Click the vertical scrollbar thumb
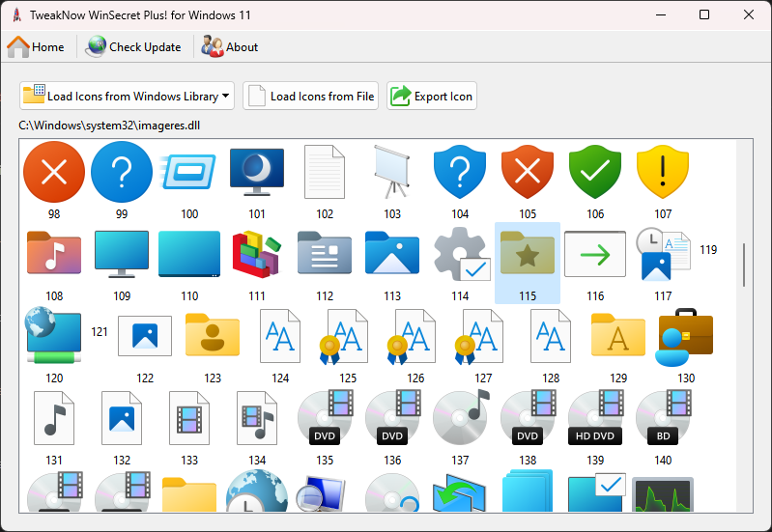 743,265
